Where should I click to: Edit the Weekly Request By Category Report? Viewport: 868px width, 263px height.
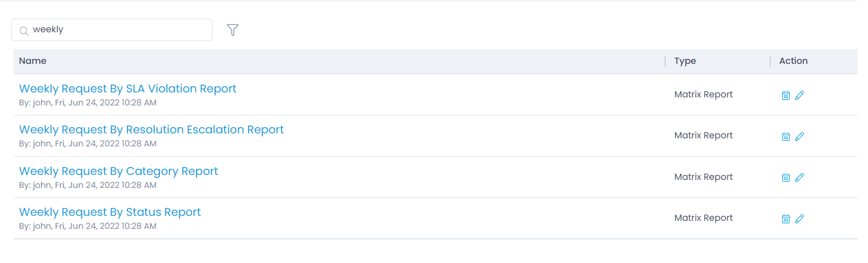pos(800,177)
